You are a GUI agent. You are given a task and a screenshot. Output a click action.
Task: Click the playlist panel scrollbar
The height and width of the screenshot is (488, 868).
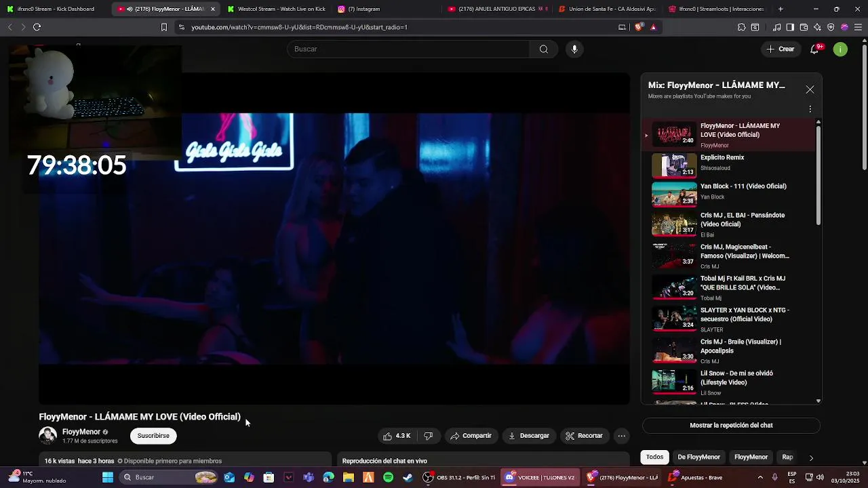818,175
